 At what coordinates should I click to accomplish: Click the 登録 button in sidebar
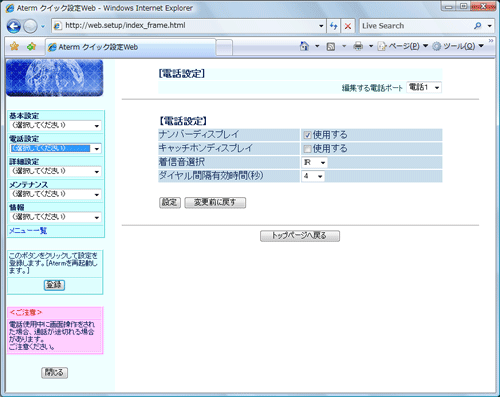pos(54,285)
